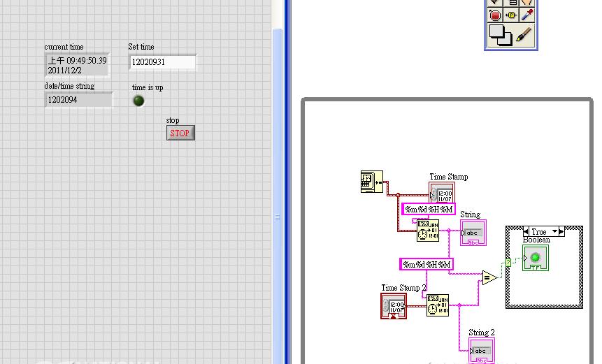Select the paintbrush coloring tool

pos(524,35)
